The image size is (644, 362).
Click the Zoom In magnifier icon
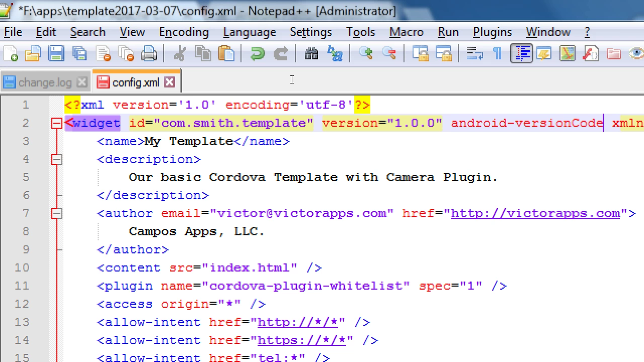click(366, 54)
